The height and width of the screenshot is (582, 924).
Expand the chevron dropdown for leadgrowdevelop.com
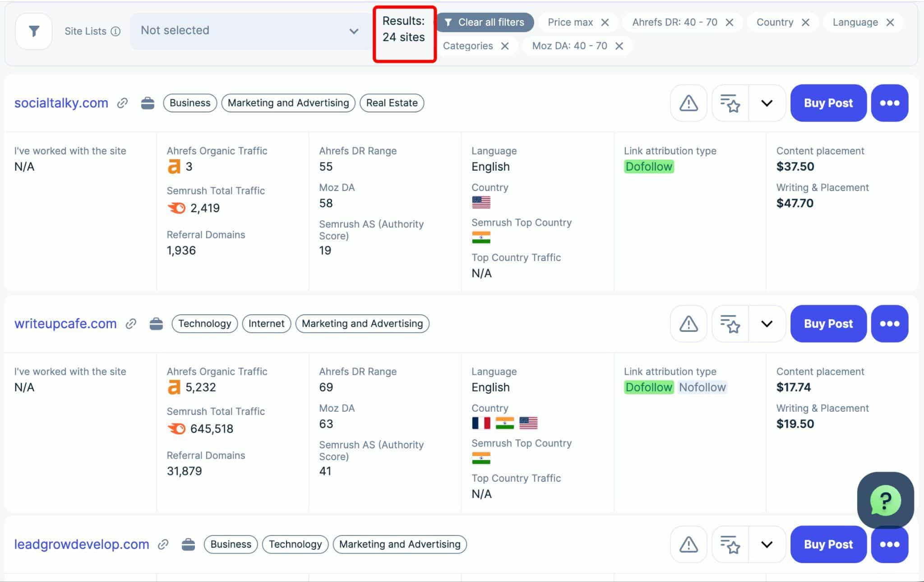coord(767,545)
